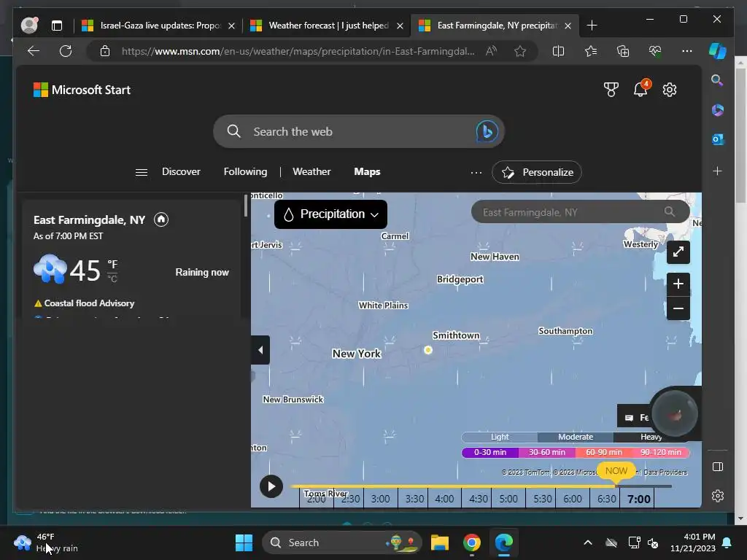The width and height of the screenshot is (747, 560).
Task: Open the browser profile avatar
Action: [x=29, y=26]
